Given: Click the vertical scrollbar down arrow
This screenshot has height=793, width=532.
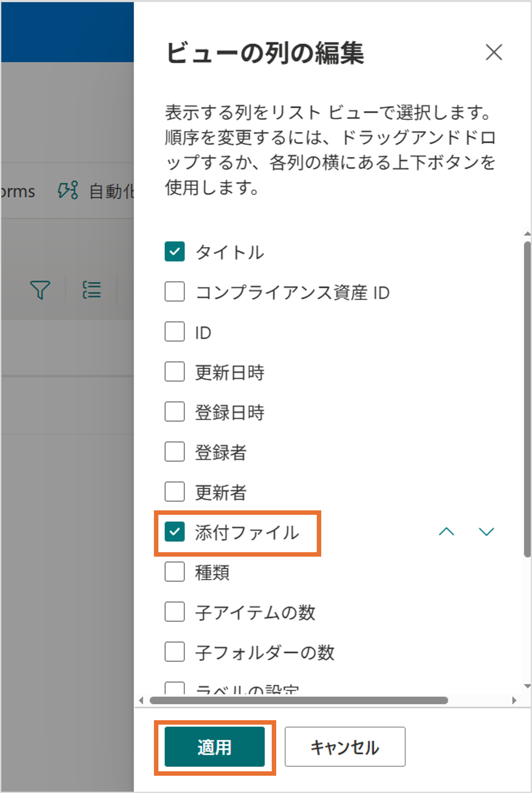Looking at the screenshot, I should (527, 686).
